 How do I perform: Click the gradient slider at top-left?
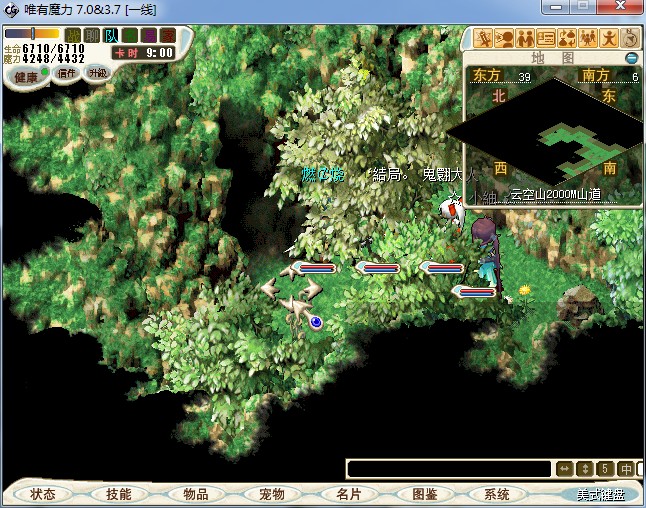point(31,34)
